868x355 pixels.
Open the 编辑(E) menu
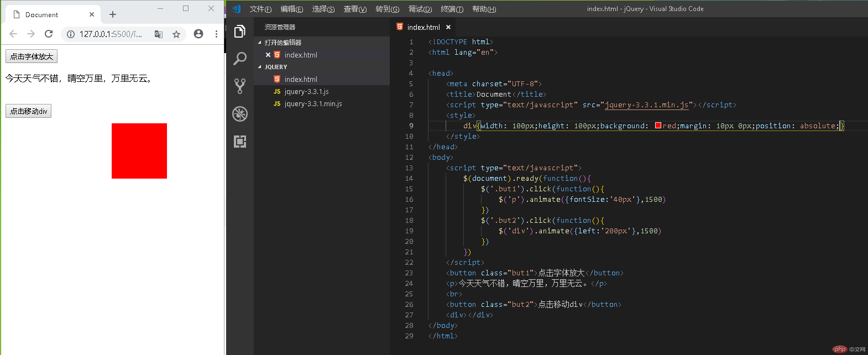(292, 9)
